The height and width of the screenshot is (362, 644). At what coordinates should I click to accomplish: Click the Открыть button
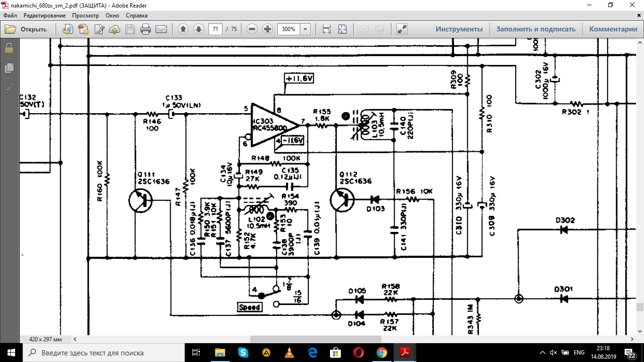coord(26,29)
